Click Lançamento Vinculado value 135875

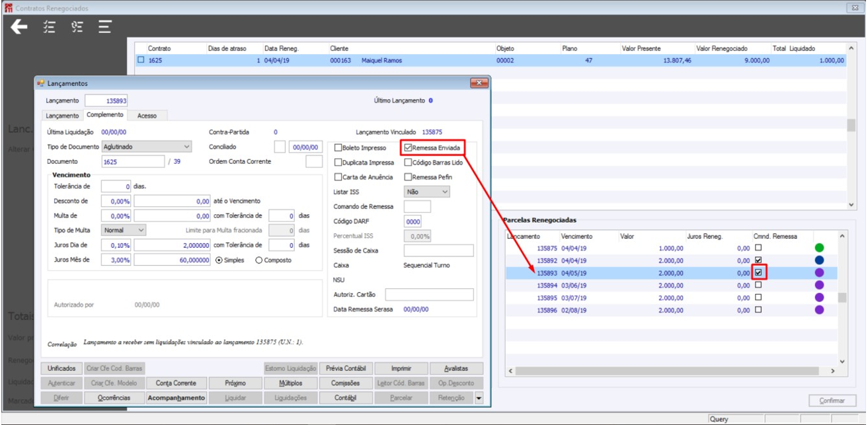coord(432,132)
